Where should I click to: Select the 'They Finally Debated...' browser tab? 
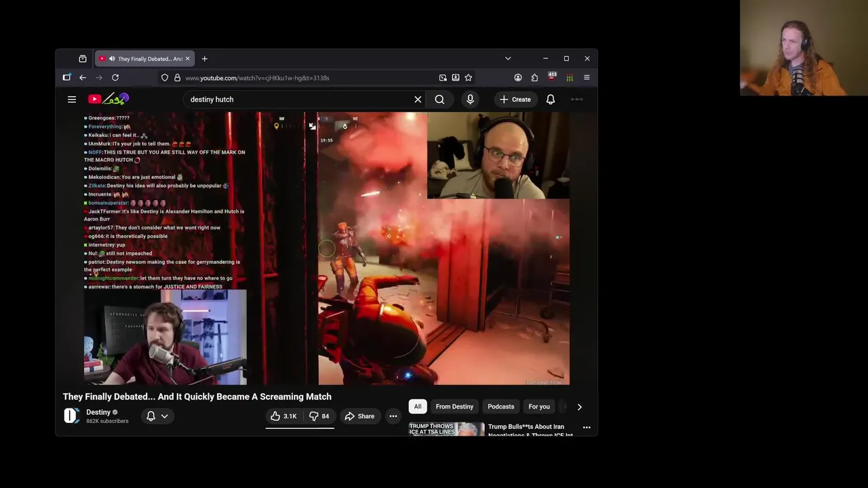tap(145, 59)
